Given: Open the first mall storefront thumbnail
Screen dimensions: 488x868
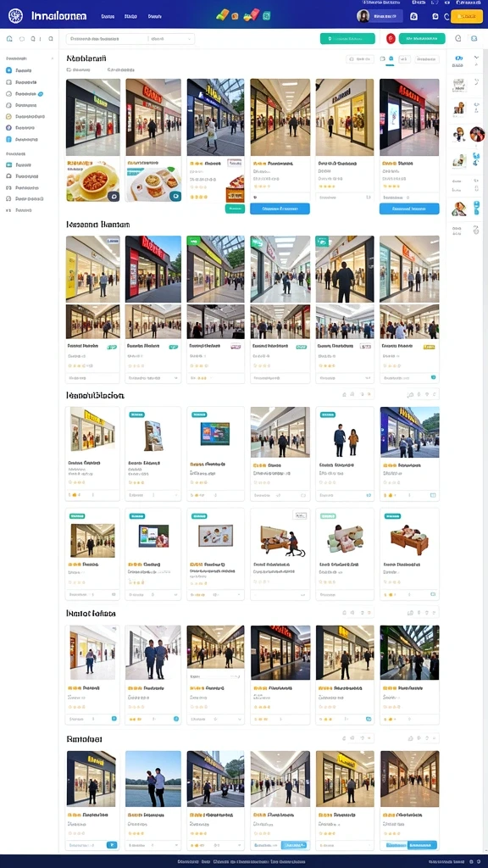Looking at the screenshot, I should [x=93, y=117].
